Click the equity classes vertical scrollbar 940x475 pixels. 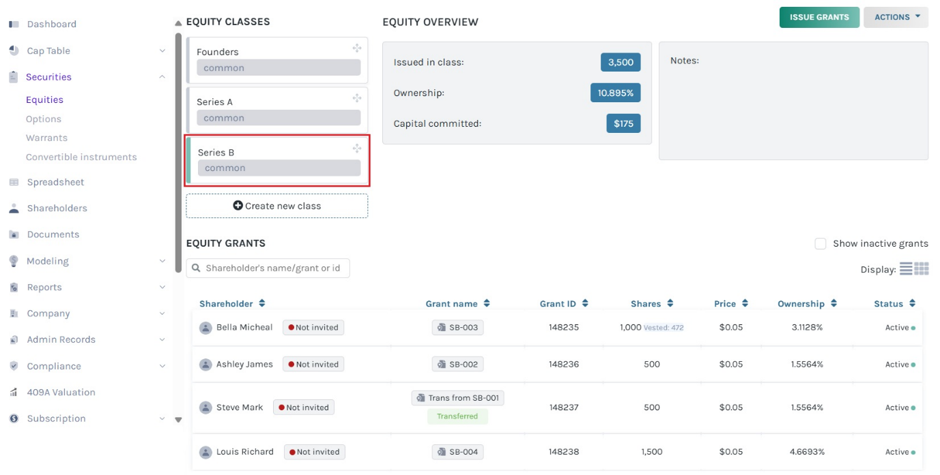pyautogui.click(x=178, y=153)
